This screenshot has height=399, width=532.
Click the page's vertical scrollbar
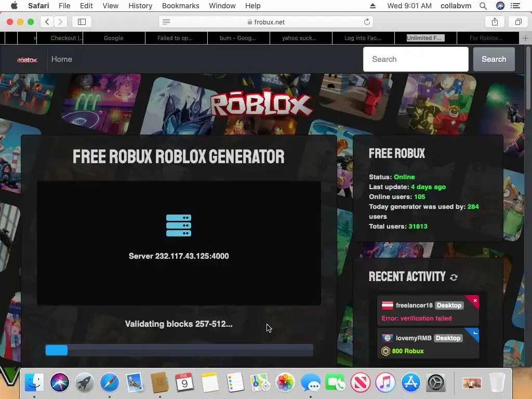point(528,78)
